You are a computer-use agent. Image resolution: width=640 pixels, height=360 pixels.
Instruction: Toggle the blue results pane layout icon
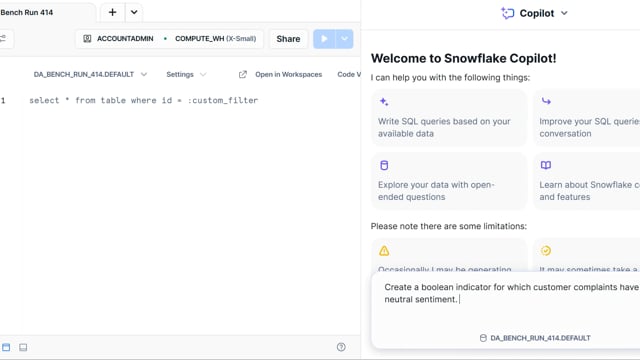[6, 347]
